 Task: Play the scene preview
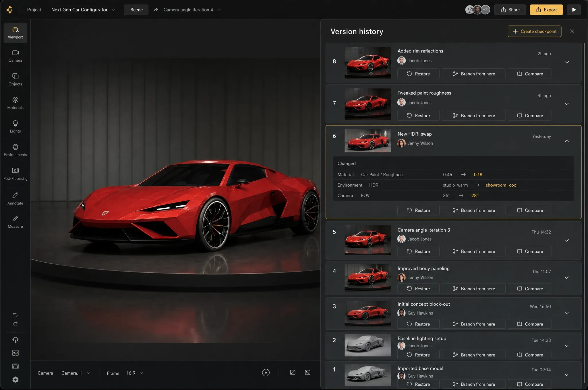(x=574, y=9)
